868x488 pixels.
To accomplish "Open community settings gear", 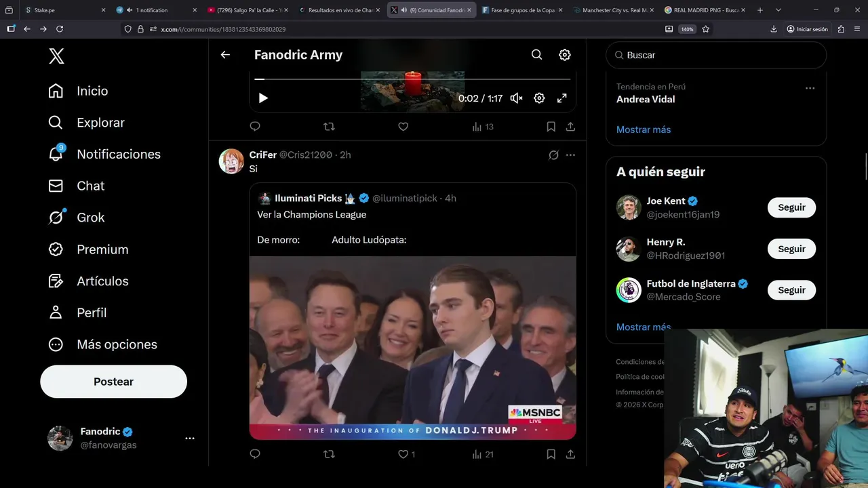I will pos(565,55).
